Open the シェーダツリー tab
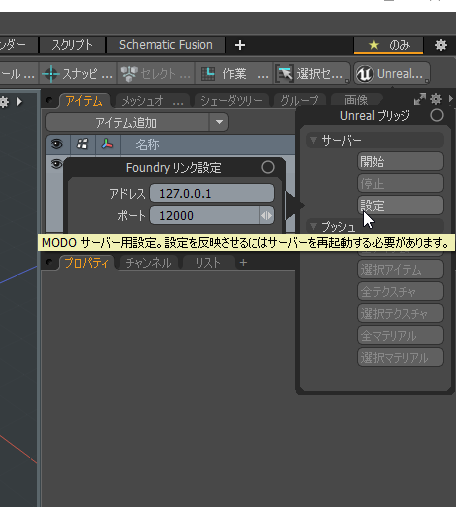The width and height of the screenshot is (456, 507). (231, 101)
